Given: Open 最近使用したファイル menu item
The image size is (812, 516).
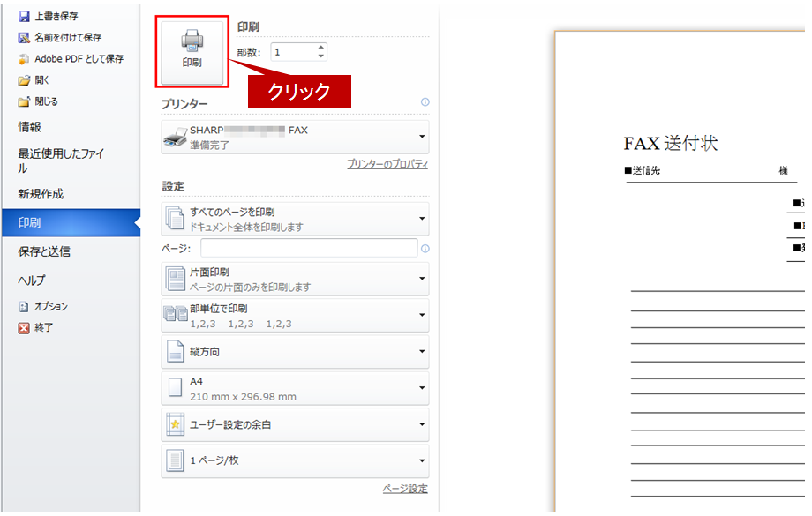Looking at the screenshot, I should click(x=61, y=161).
